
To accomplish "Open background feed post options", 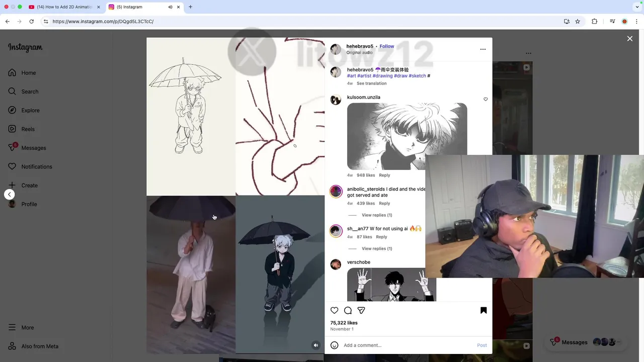I will pyautogui.click(x=528, y=53).
